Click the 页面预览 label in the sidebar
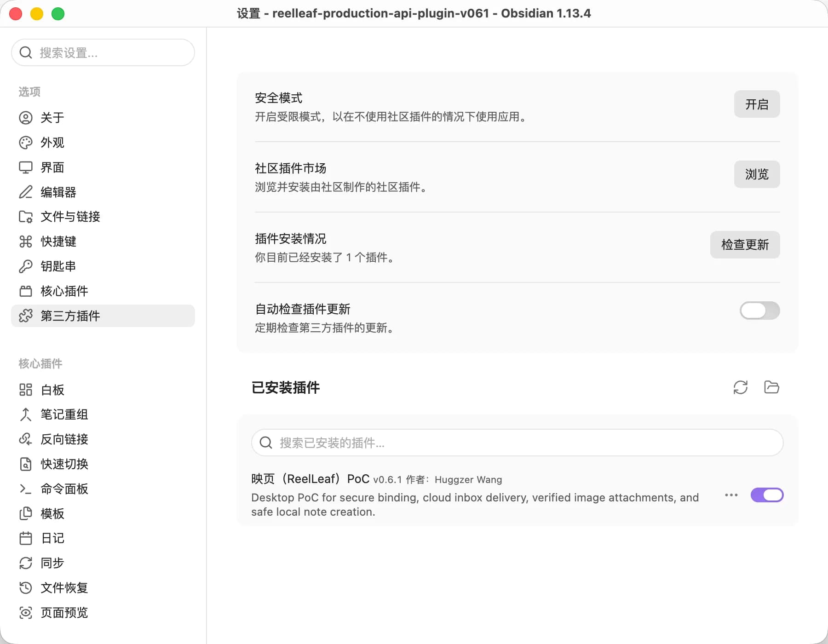Screen dimensions: 828x644 click(x=64, y=613)
